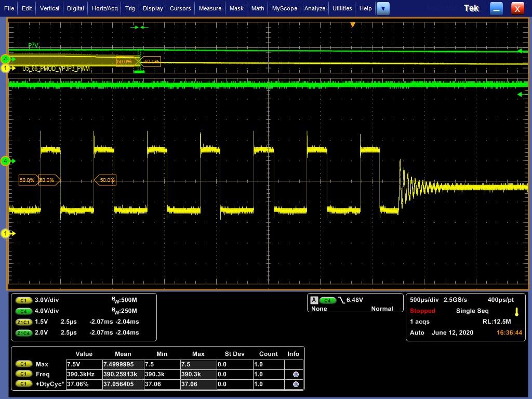The height and width of the screenshot is (399, 532).
Task: Open the Vertical menu
Action: point(49,8)
